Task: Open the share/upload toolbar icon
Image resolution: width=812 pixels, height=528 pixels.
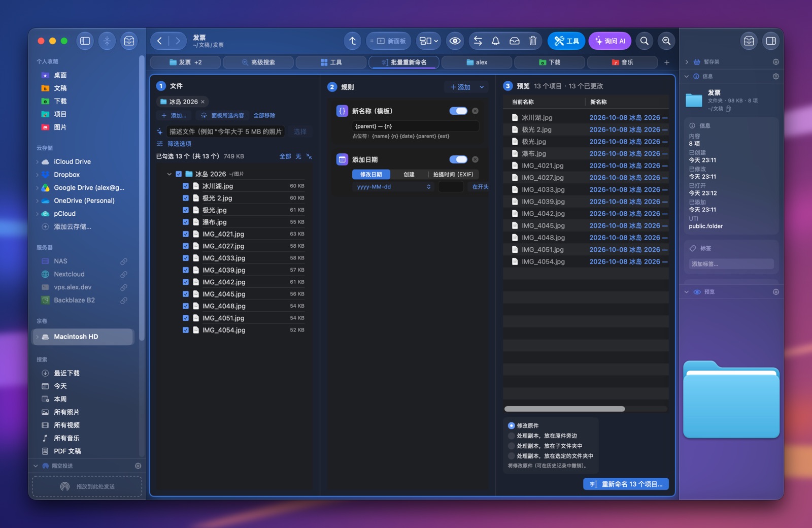Action: [x=353, y=41]
